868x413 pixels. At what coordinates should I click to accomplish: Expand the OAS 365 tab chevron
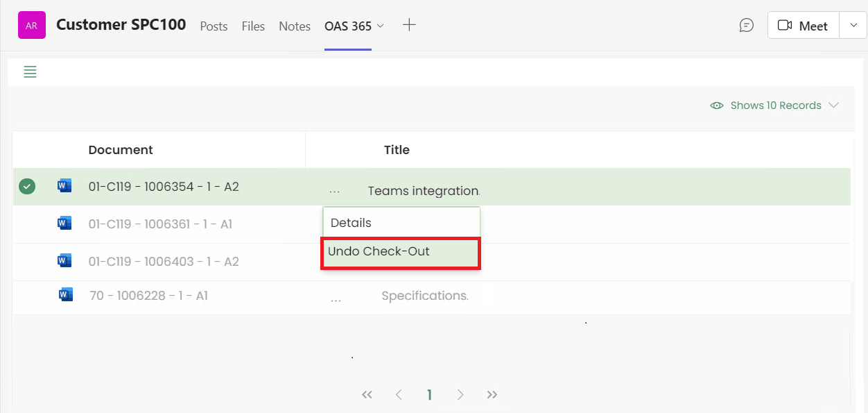pos(380,26)
